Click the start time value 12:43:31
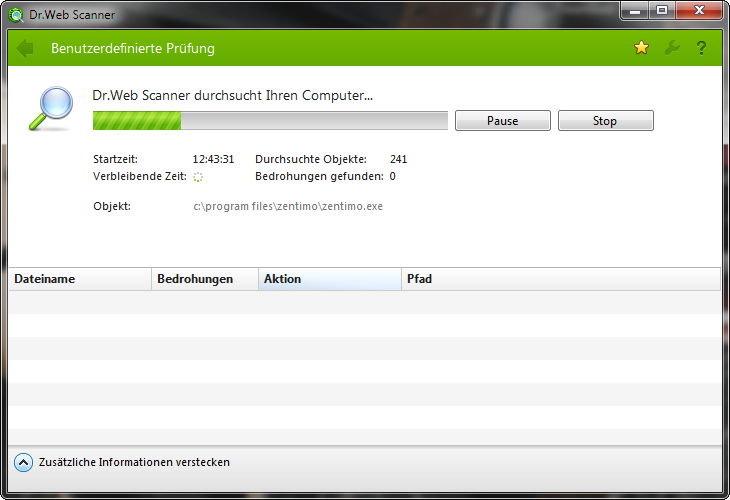Image resolution: width=730 pixels, height=500 pixels. coord(213,159)
